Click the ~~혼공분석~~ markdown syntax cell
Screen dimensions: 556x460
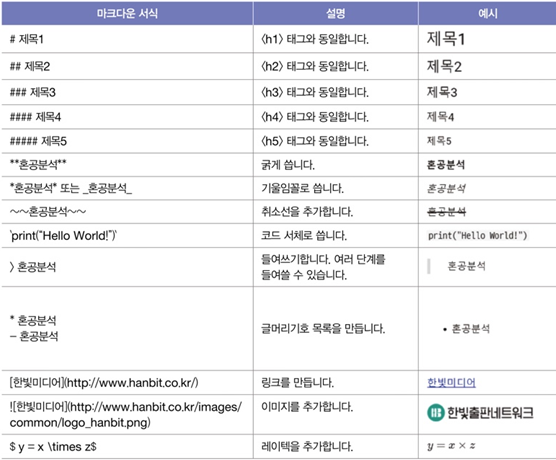click(48, 212)
